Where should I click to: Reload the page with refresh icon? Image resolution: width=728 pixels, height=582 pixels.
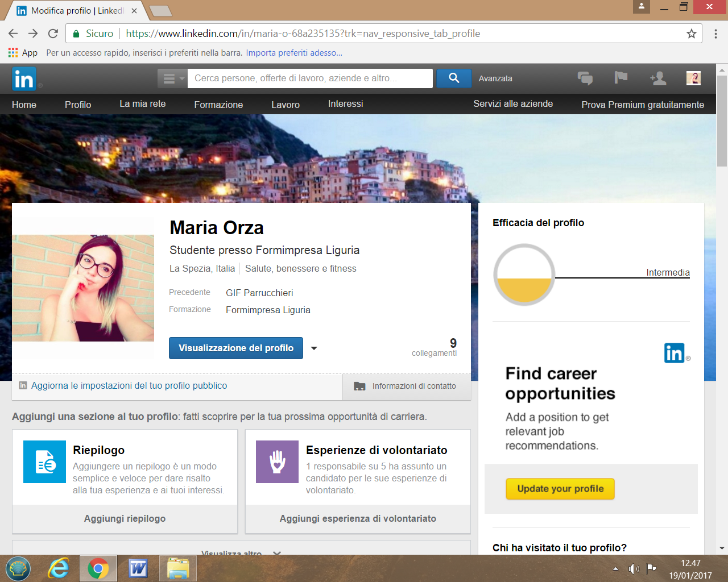coord(53,34)
